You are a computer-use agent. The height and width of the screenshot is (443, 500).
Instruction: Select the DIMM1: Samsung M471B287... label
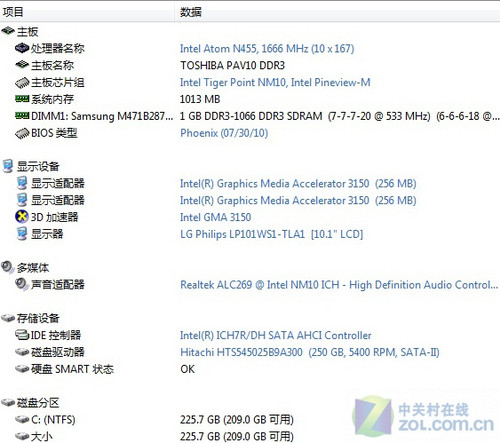tap(102, 116)
